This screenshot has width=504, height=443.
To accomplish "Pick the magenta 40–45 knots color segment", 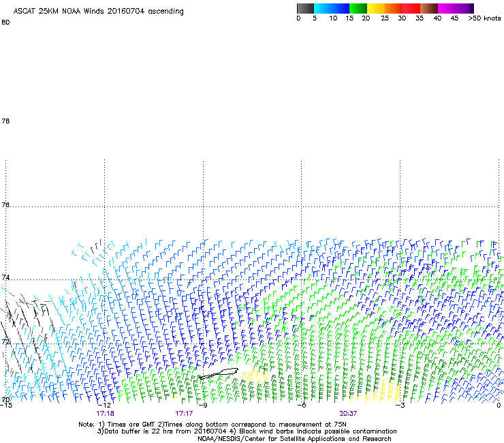I will (447, 8).
